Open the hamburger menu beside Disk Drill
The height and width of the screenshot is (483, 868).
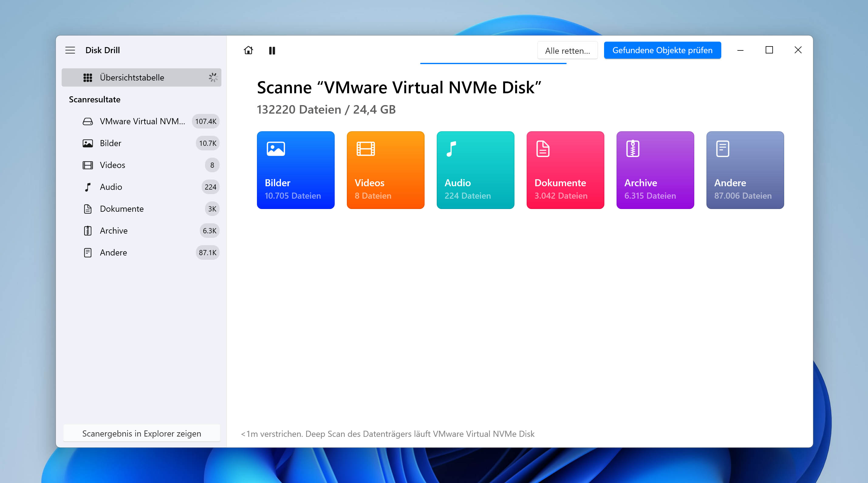click(70, 50)
